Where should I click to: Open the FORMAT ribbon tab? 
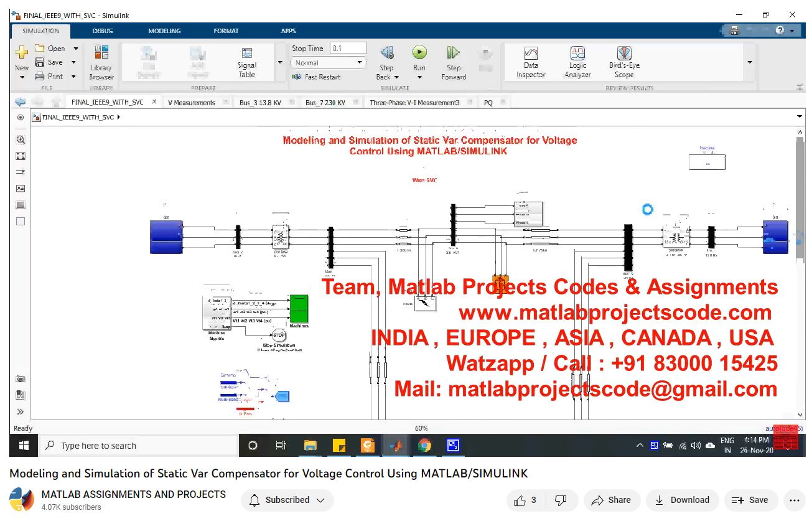click(x=226, y=31)
